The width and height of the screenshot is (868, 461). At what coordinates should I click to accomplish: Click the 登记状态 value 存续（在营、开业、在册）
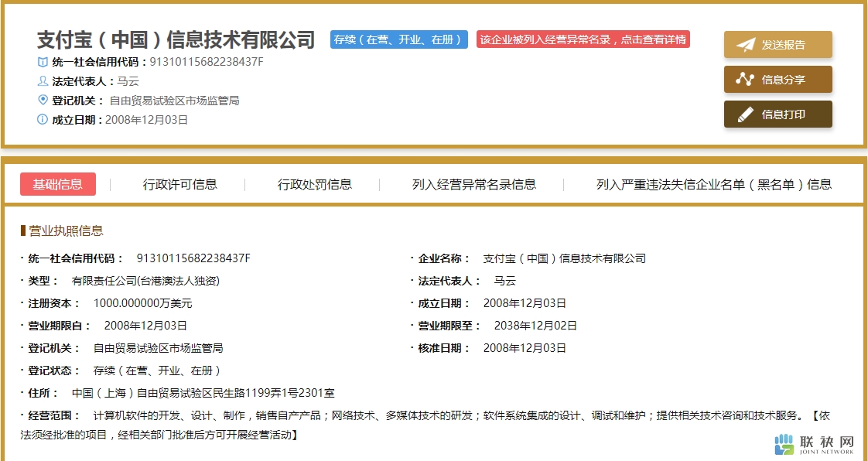(x=157, y=371)
